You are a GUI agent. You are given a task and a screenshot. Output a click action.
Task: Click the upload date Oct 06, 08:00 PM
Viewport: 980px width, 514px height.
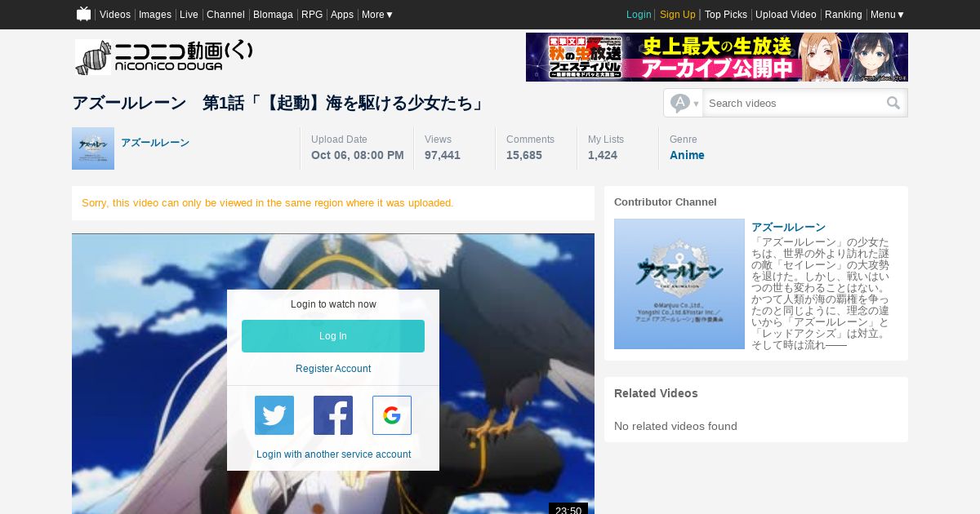(x=358, y=155)
